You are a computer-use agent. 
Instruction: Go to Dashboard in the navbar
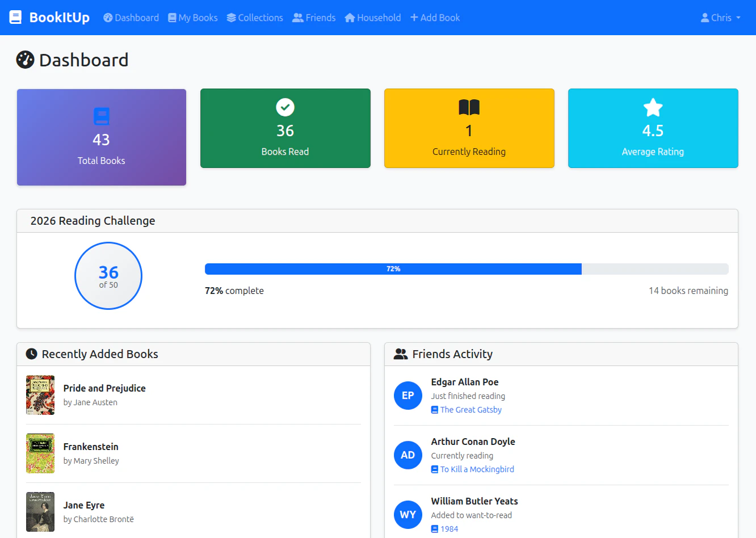(x=131, y=18)
